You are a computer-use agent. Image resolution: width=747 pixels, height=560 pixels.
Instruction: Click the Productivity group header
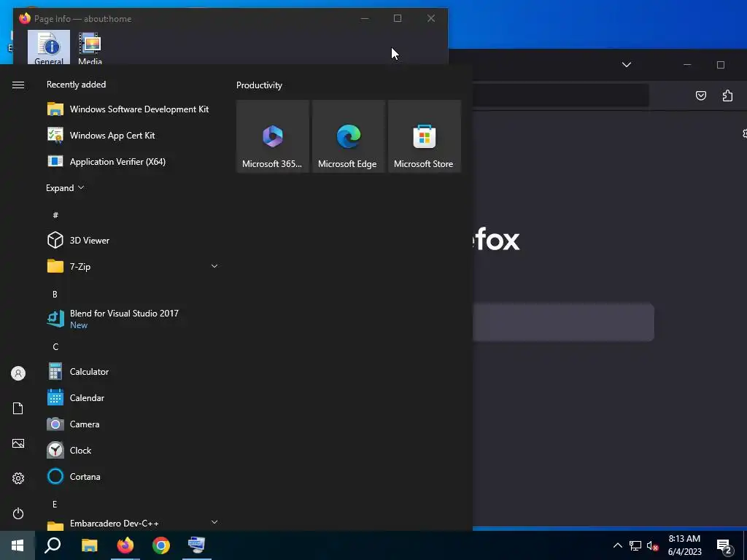point(259,85)
